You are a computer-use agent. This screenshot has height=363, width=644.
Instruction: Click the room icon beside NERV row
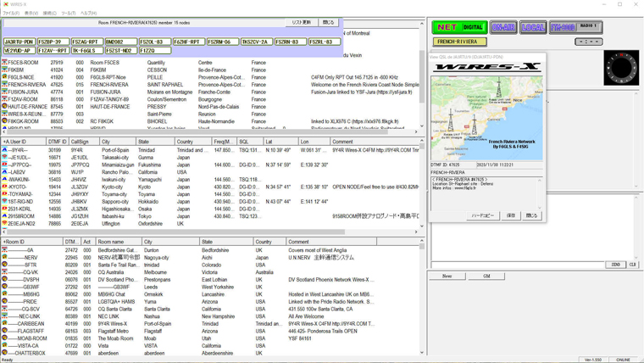4,257
